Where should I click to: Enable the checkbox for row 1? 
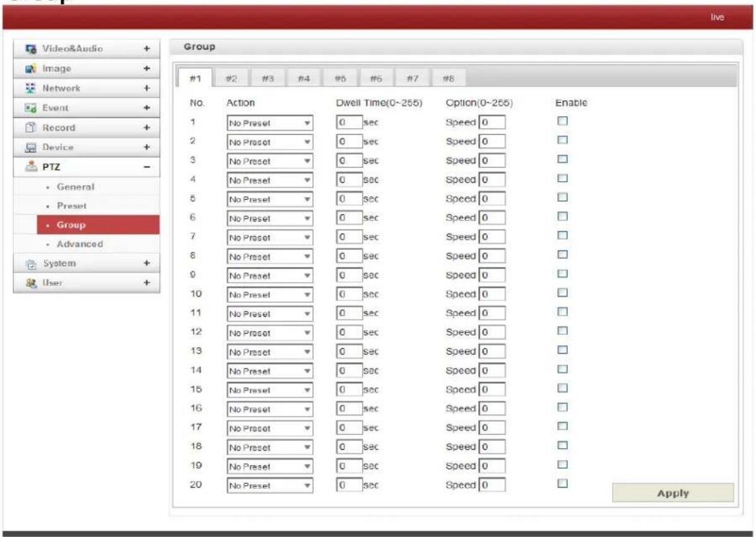click(562, 121)
